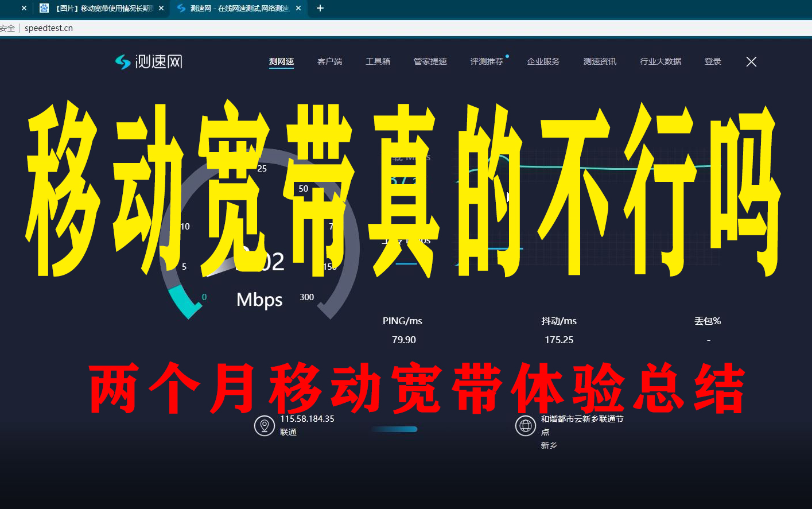This screenshot has height=509, width=812.
Task: Click the PING/ms label
Action: pos(402,321)
